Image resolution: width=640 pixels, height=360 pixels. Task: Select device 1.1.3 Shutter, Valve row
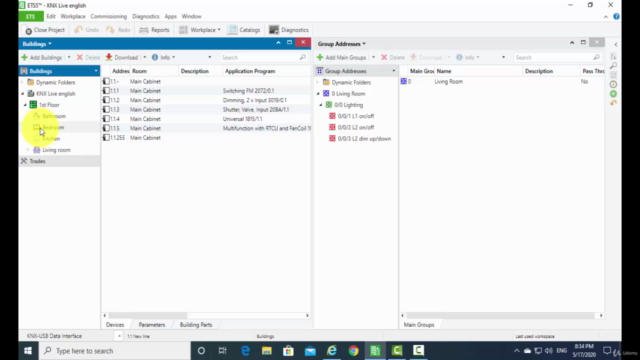pos(206,109)
